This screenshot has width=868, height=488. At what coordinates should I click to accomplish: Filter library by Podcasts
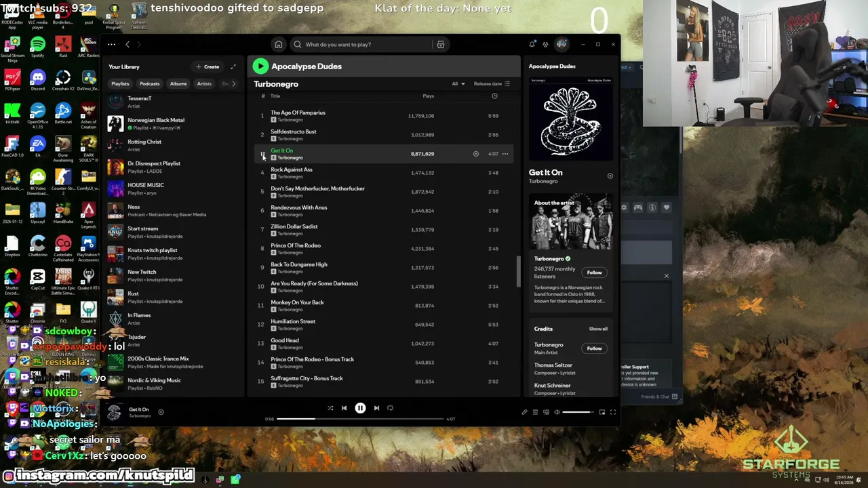[149, 84]
